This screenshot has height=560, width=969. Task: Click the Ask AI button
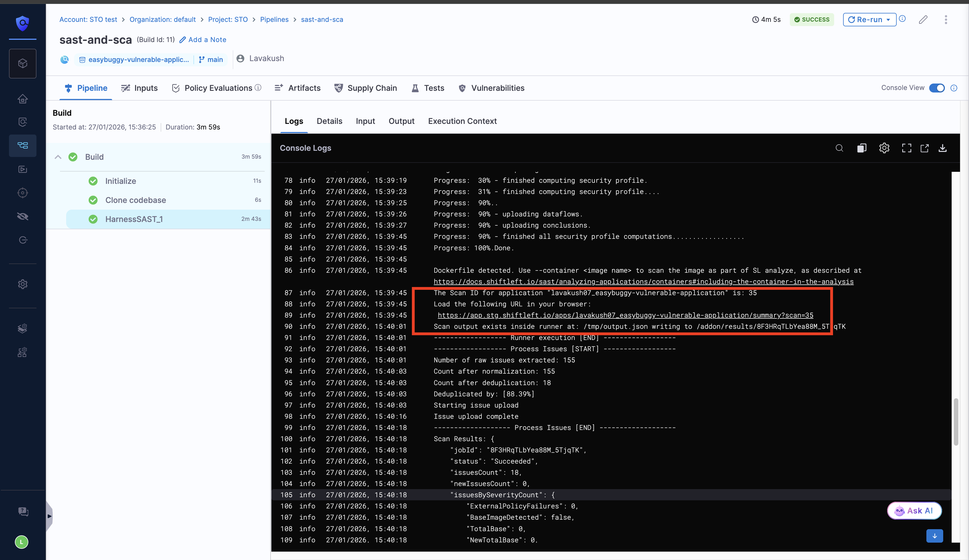(x=914, y=510)
